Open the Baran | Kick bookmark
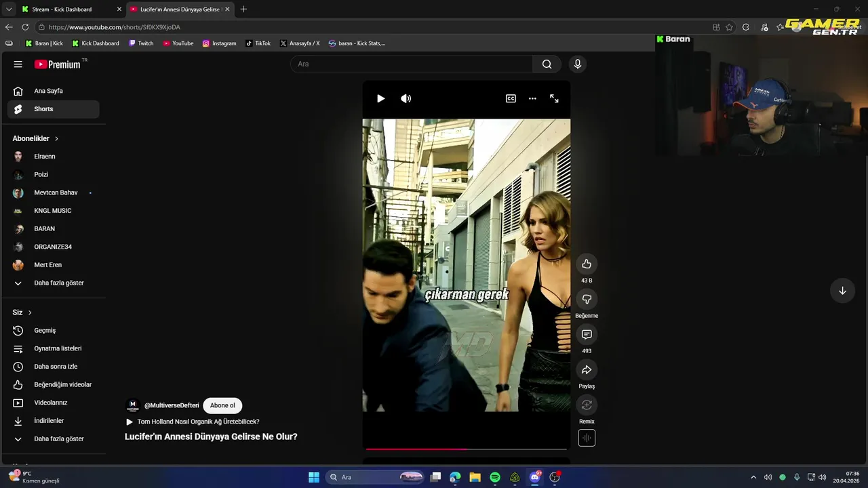 pyautogui.click(x=44, y=43)
